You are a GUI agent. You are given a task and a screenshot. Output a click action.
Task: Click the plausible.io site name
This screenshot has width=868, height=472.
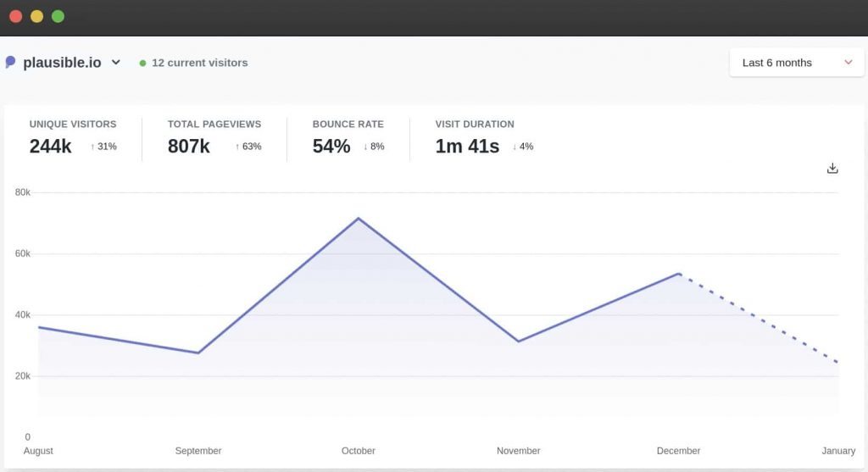click(x=62, y=63)
